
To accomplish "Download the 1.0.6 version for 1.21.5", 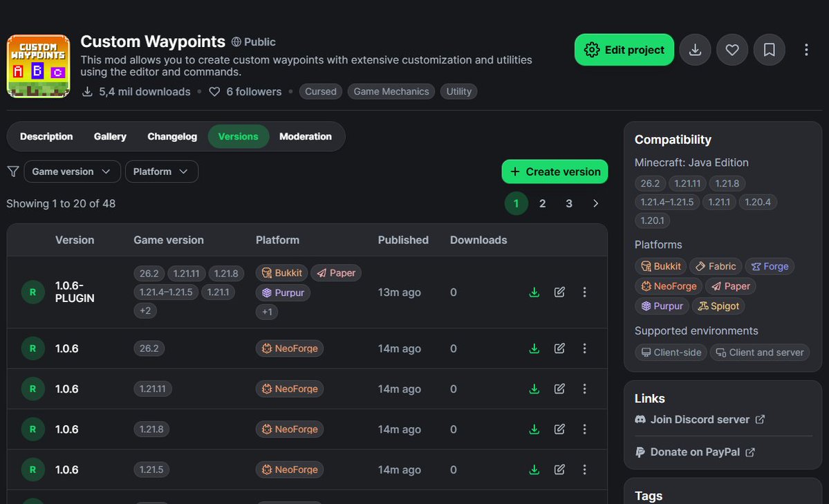I will (534, 469).
